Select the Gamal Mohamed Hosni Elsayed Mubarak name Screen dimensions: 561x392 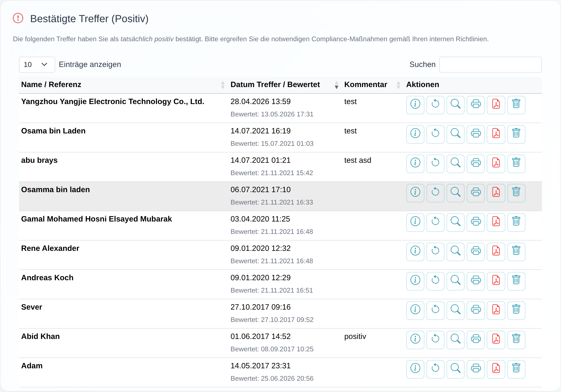click(96, 219)
